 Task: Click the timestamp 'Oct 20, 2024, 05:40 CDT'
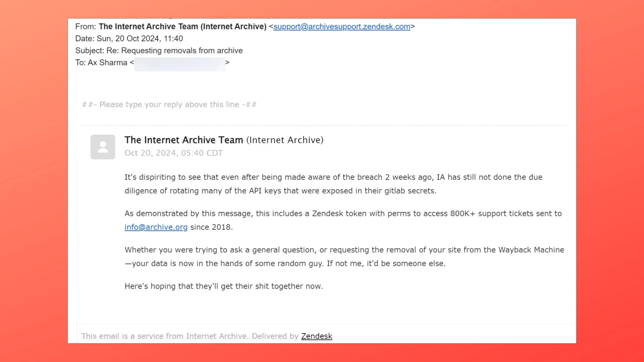[174, 153]
